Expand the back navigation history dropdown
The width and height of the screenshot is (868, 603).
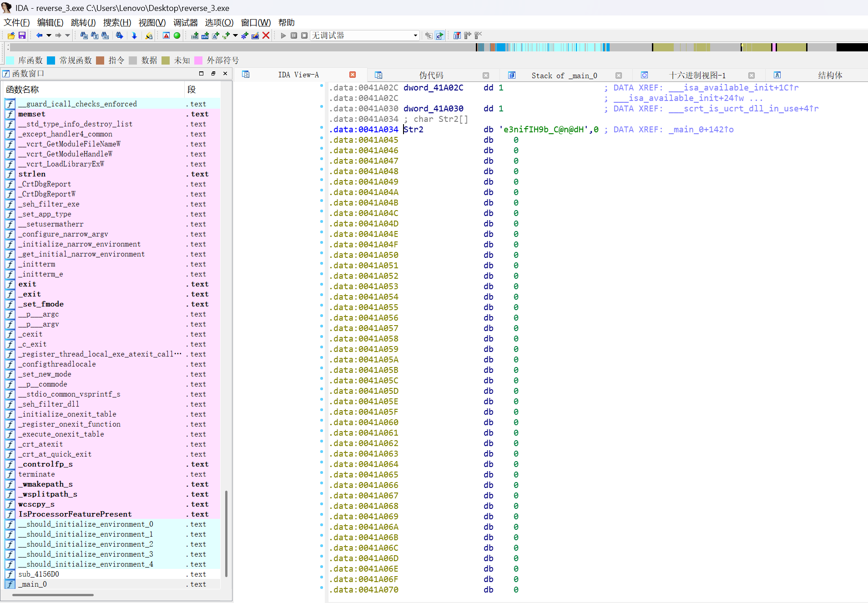click(49, 35)
